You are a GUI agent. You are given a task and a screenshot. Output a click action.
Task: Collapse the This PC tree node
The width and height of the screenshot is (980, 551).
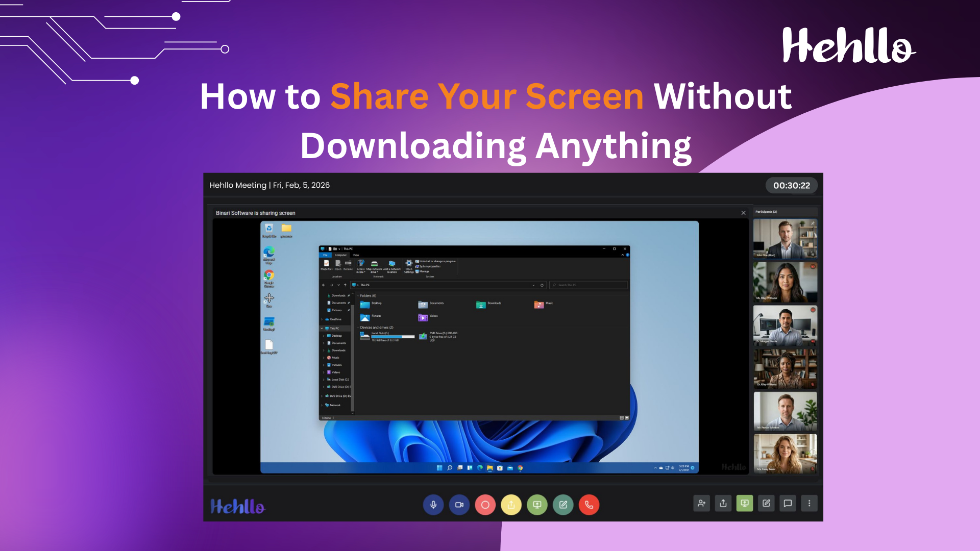(x=322, y=329)
